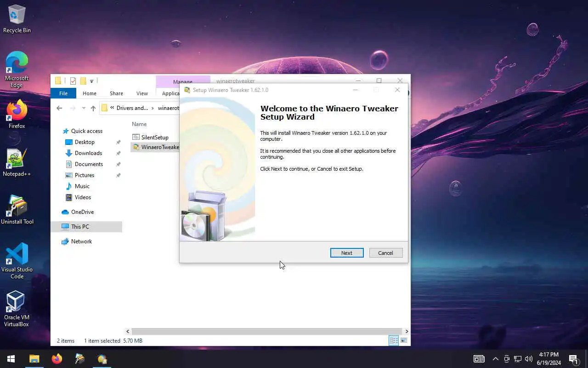Switch Explorer to details view
Viewport: 588px width, 368px height.
[x=394, y=341]
